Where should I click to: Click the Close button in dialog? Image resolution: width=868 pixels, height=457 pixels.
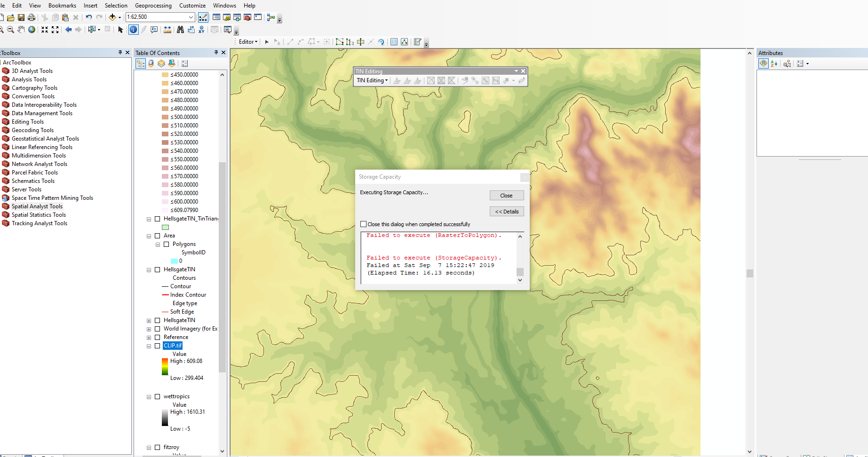click(506, 196)
